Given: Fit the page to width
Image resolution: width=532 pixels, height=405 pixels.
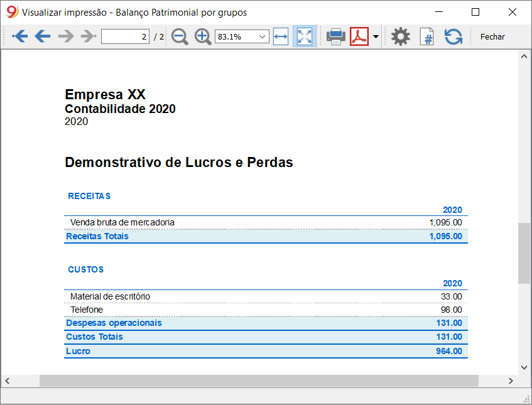Looking at the screenshot, I should (x=281, y=36).
